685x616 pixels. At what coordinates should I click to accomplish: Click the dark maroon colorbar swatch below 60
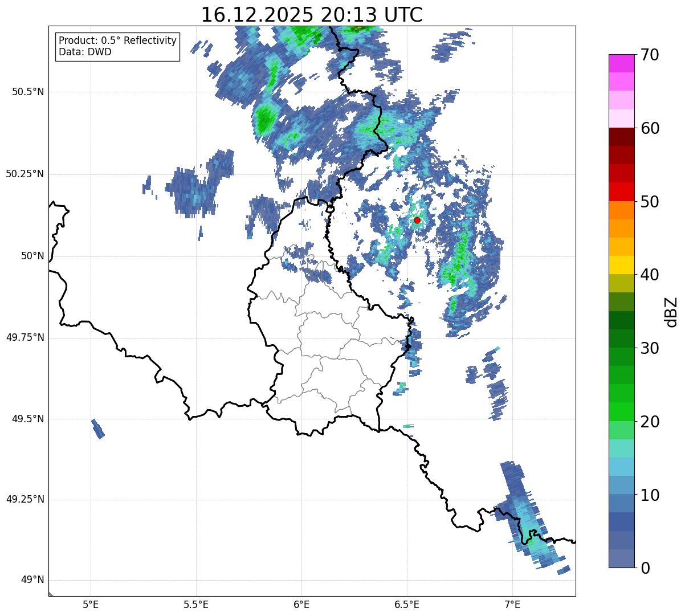click(621, 137)
